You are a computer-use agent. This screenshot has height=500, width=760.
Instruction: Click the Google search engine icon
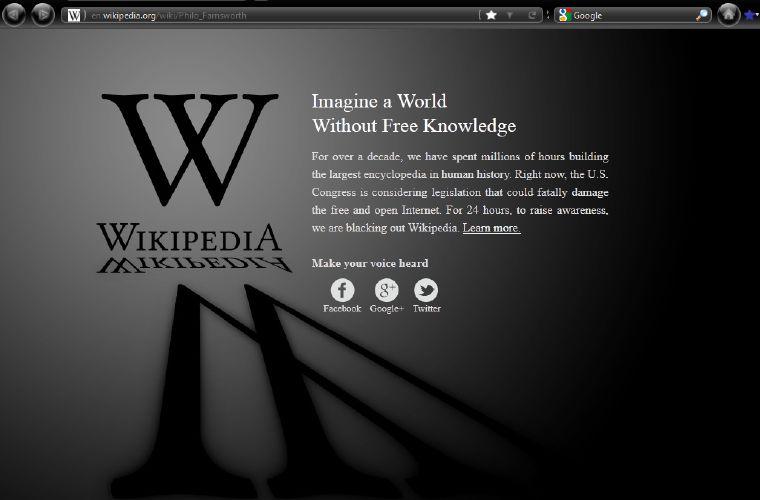pyautogui.click(x=564, y=15)
